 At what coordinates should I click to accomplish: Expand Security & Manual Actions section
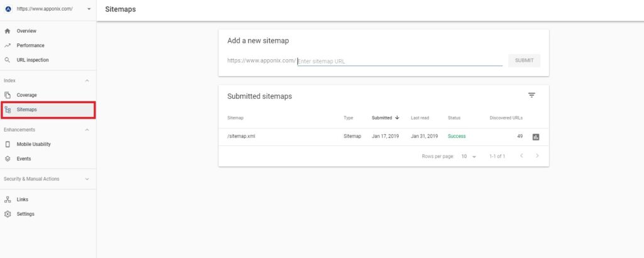tap(87, 179)
